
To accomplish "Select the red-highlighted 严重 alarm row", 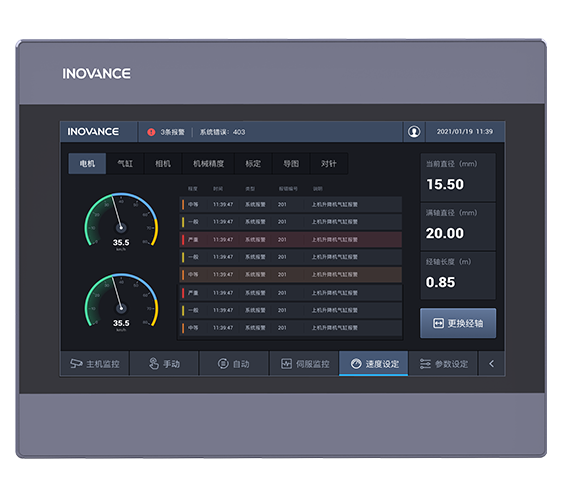I will click(291, 239).
